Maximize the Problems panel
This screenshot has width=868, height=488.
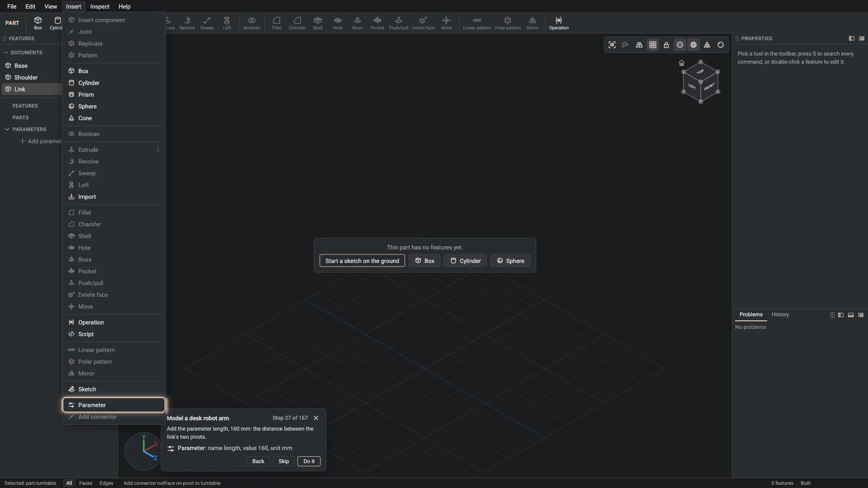tap(861, 315)
